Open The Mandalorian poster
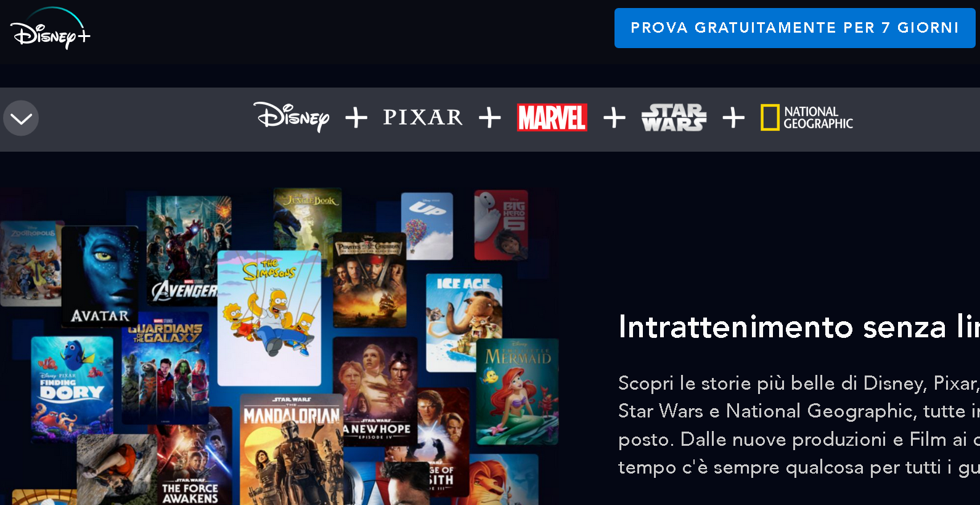The width and height of the screenshot is (980, 505). tap(291, 450)
